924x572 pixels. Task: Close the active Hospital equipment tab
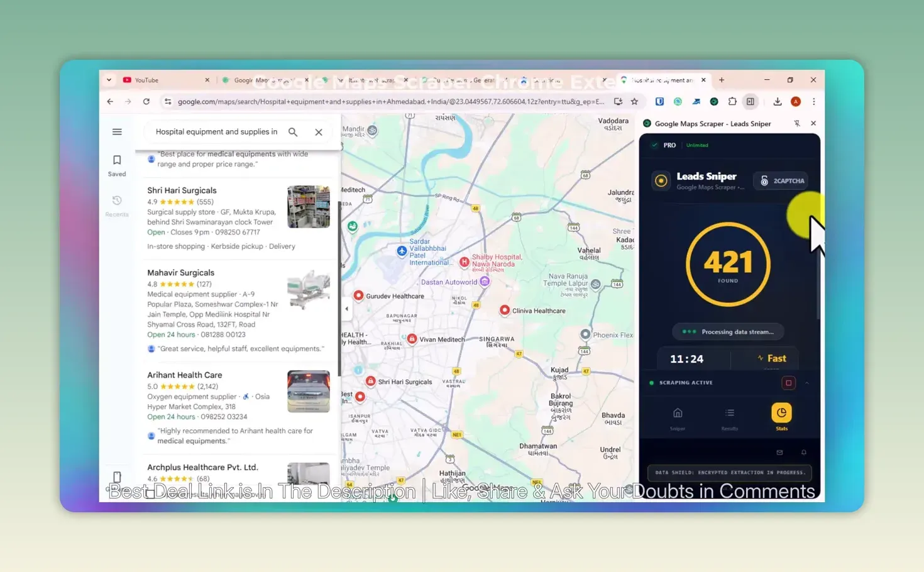(x=703, y=80)
